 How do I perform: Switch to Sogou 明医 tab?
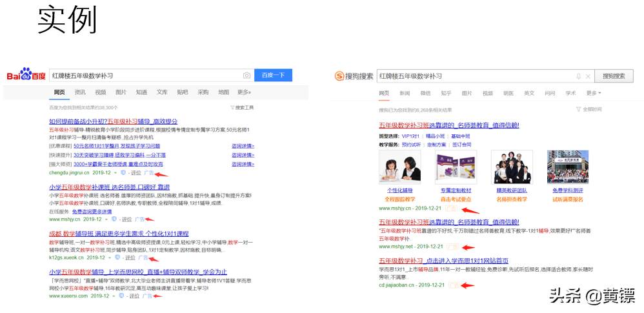click(508, 93)
